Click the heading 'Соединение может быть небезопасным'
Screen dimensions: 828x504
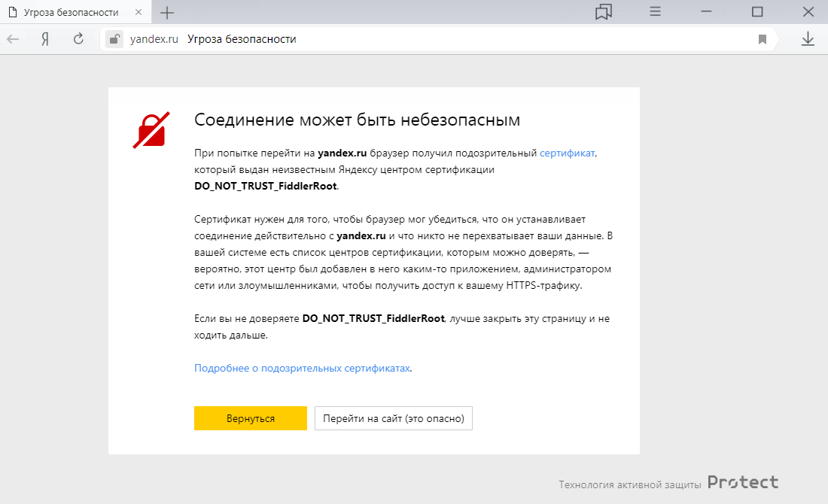[357, 120]
